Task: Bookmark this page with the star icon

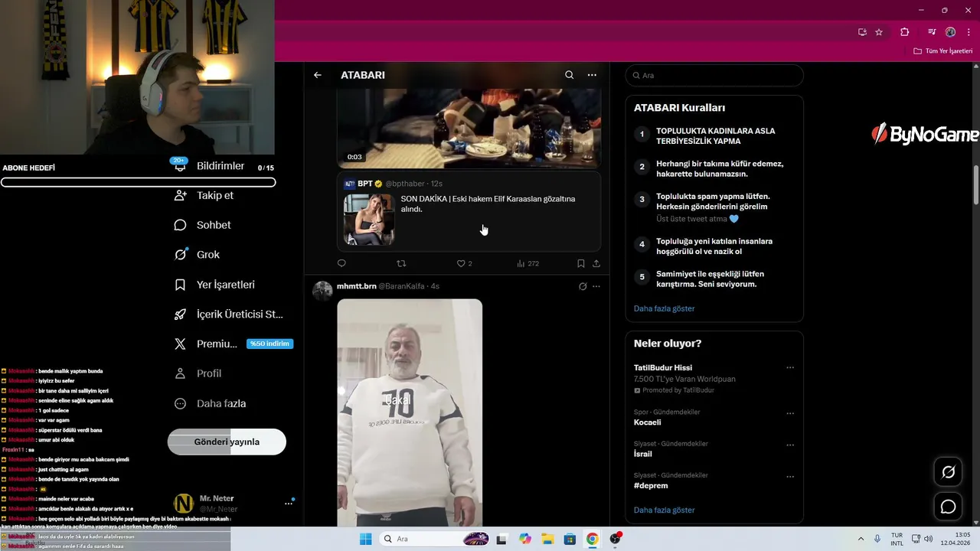Action: (879, 32)
